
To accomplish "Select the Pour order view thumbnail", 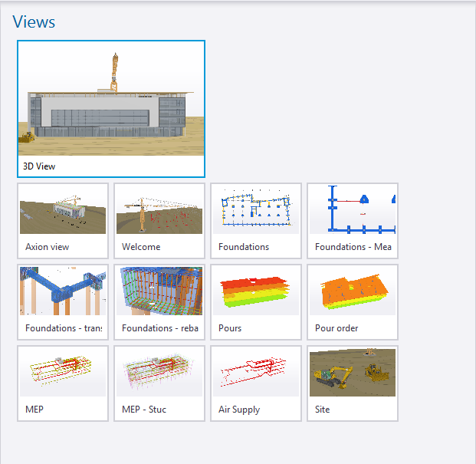I will tap(353, 302).
